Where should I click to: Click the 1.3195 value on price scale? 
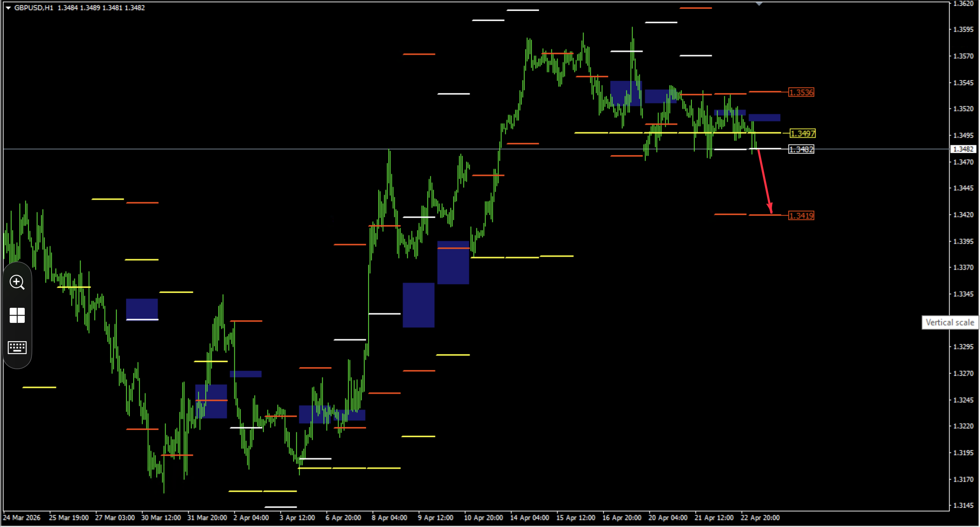963,453
